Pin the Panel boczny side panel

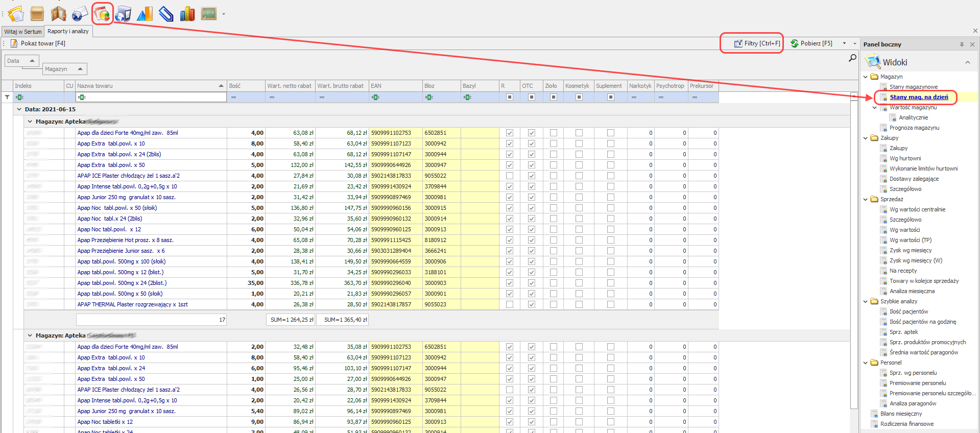click(962, 44)
